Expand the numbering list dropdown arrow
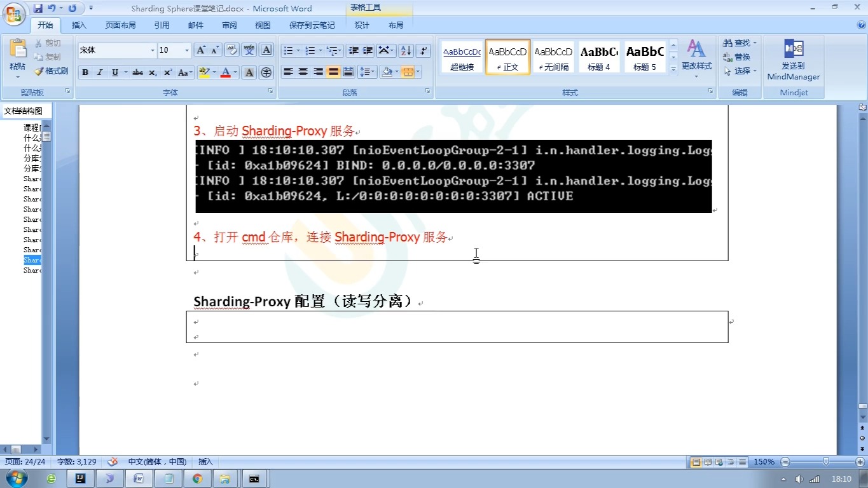This screenshot has height=488, width=868. click(320, 50)
